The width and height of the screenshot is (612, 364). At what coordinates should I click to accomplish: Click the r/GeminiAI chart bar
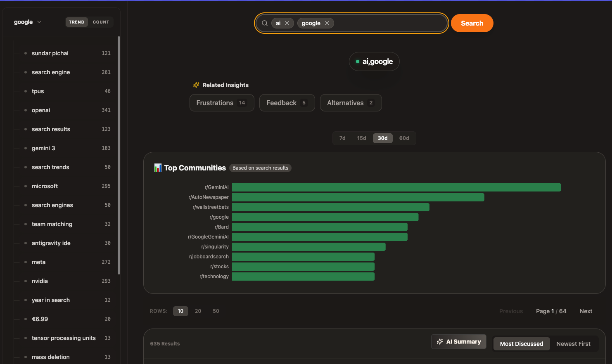click(396, 187)
